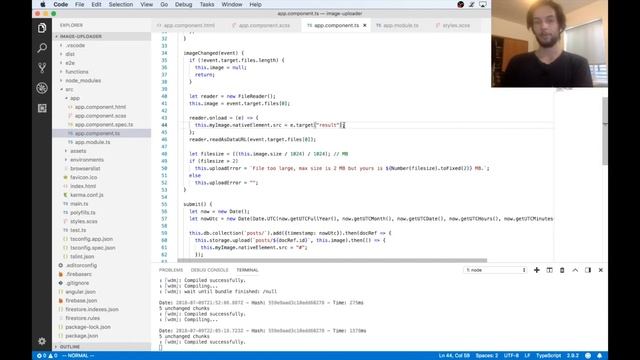Expand the functions folder

coord(101,72)
